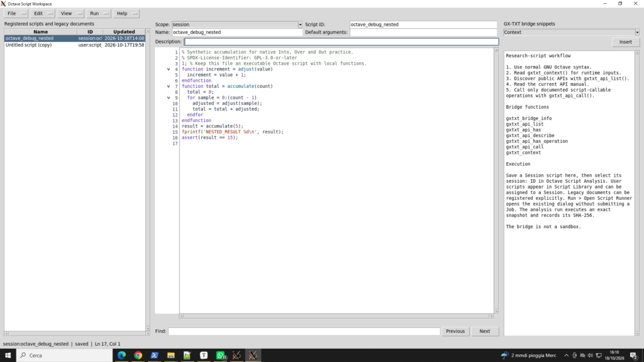Sort scripts by Updated column header
This screenshot has width=644, height=362.
coord(124,31)
